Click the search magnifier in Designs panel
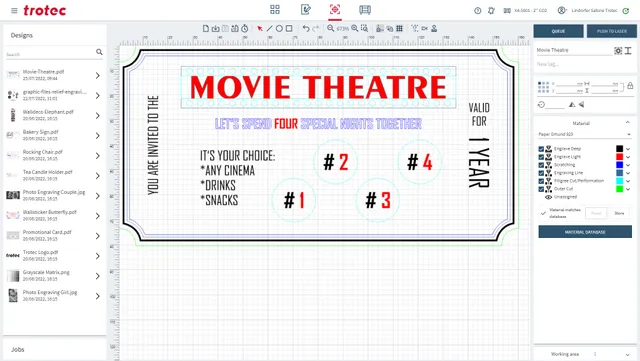Screen dimensions: 640x361 click(99, 52)
